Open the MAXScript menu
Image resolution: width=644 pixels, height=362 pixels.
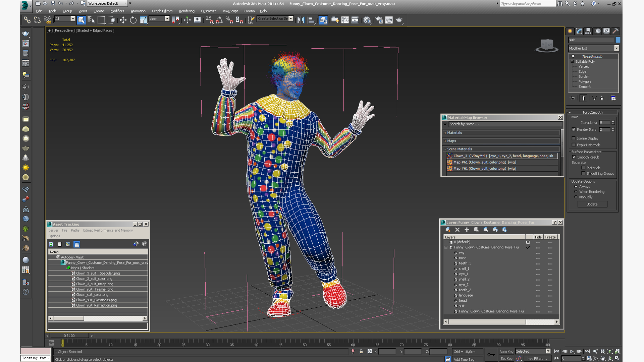pos(230,11)
